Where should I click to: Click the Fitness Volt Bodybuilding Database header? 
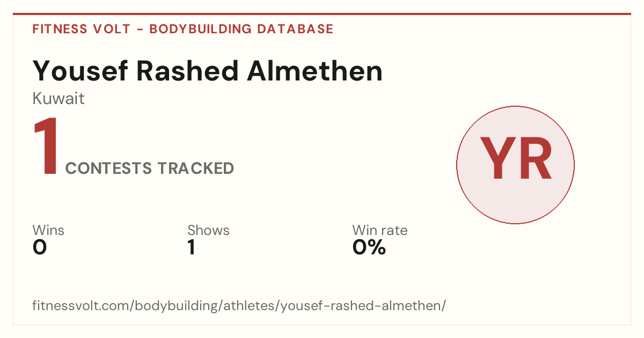tap(183, 29)
